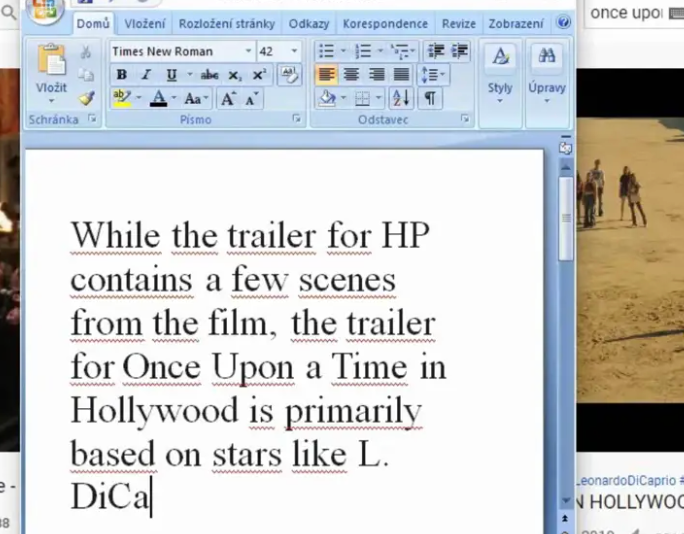Open the Odstavec dialog launcher
Image resolution: width=684 pixels, height=534 pixels.
(465, 119)
